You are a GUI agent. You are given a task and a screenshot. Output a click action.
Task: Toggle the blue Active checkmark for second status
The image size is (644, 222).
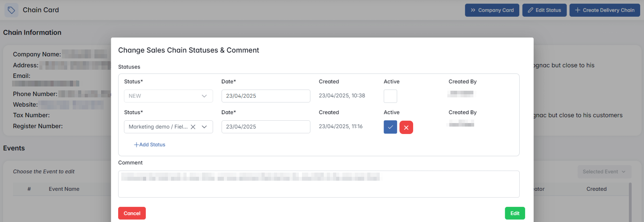[x=390, y=127]
